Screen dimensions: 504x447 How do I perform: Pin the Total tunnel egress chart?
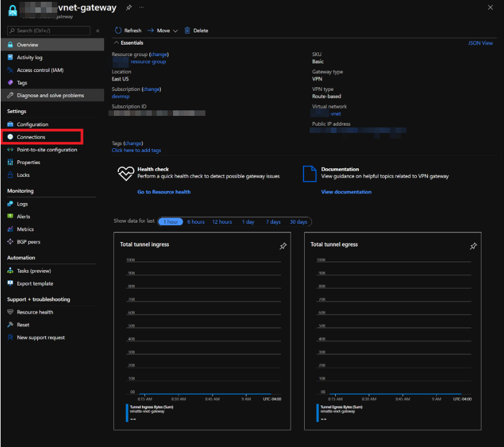click(474, 246)
